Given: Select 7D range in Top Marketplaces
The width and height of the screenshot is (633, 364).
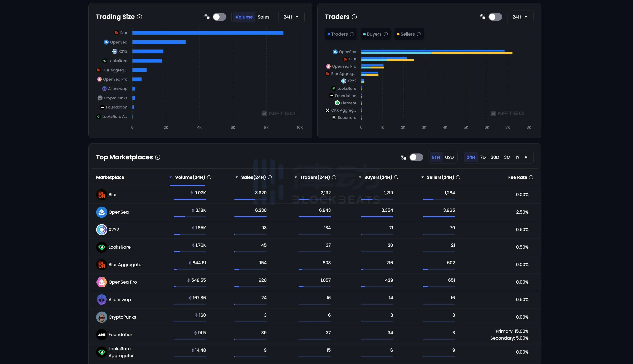Looking at the screenshot, I should 483,157.
